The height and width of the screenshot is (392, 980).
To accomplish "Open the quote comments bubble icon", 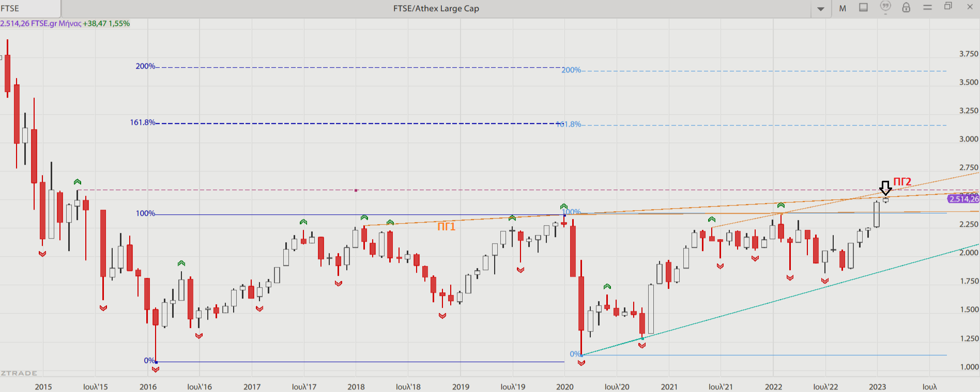I will click(x=885, y=7).
